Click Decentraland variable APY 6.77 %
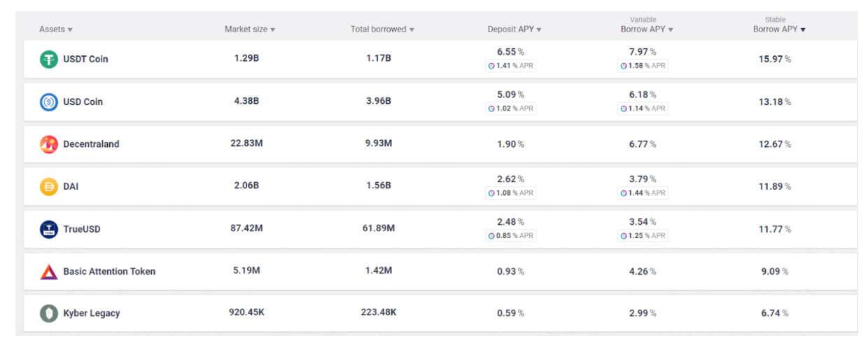Screen dimensions: 868x346 pyautogui.click(x=643, y=144)
